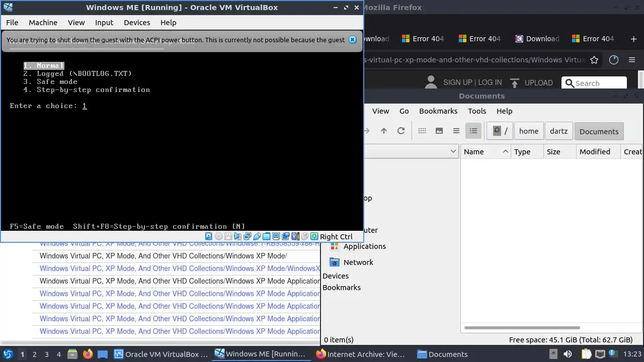
Task: Click the 'Documents' path button
Action: 599,131
